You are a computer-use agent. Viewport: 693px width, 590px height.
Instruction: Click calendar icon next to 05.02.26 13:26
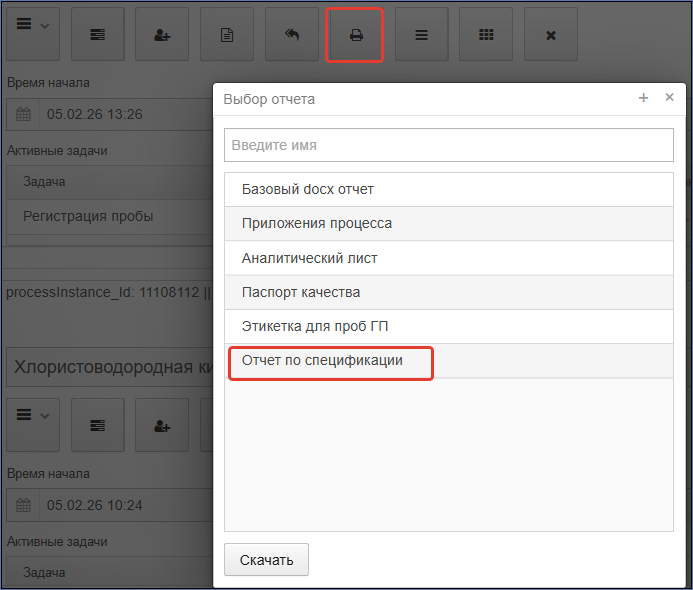pyautogui.click(x=23, y=114)
